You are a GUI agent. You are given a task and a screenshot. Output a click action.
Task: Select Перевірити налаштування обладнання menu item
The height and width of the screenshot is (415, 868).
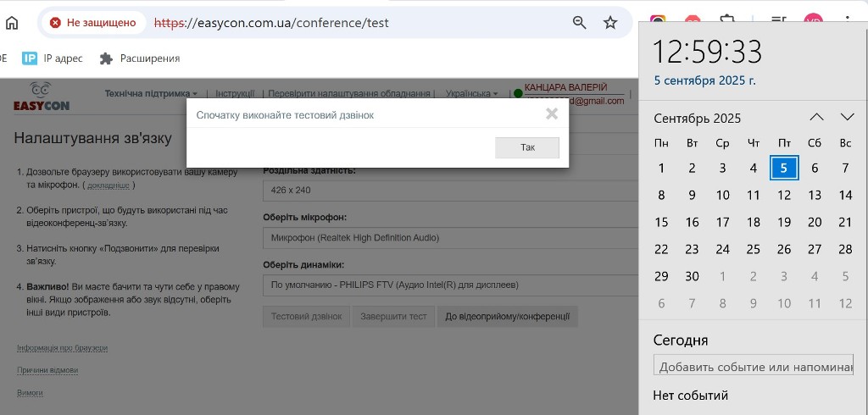349,93
